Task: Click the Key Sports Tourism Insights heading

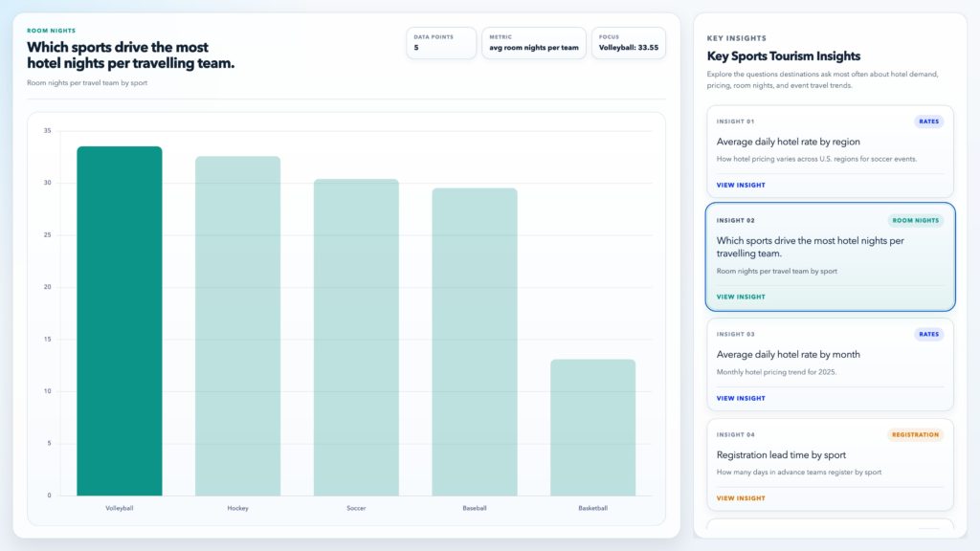Action: point(784,56)
